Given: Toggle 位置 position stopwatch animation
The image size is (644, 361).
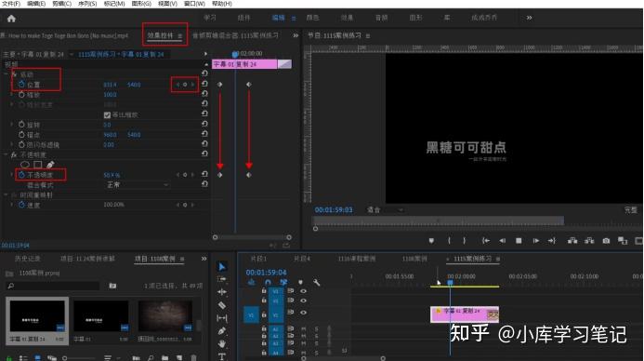Looking at the screenshot, I should point(21,85).
